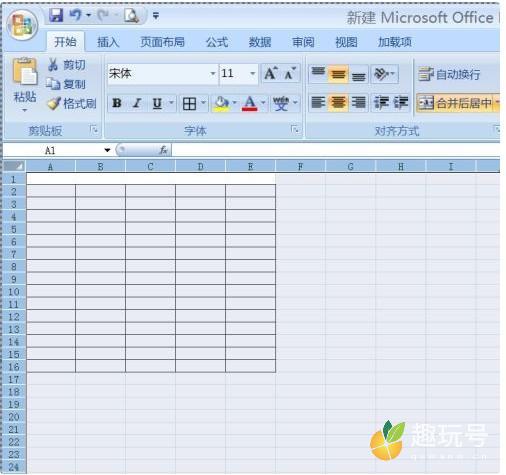Image resolution: width=506 pixels, height=475 pixels.
Task: Align cell text to the bottom
Action: click(x=358, y=74)
